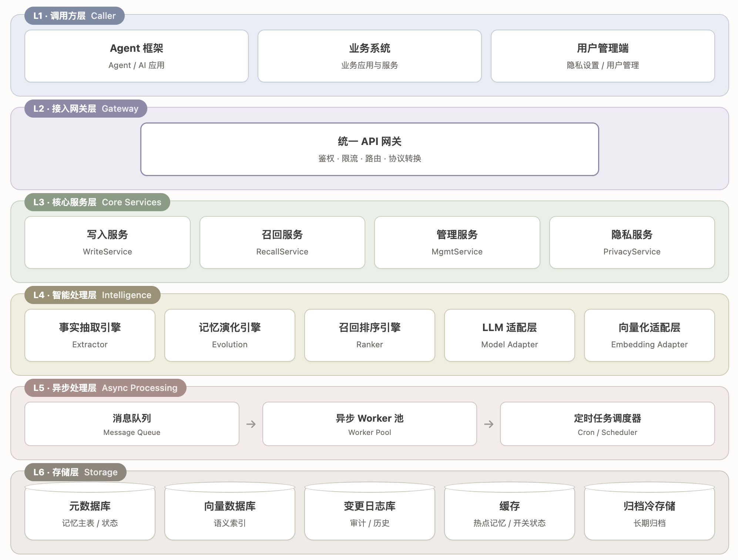Select the 异步 Worker 池 box
738x560 pixels.
pyautogui.click(x=370, y=424)
